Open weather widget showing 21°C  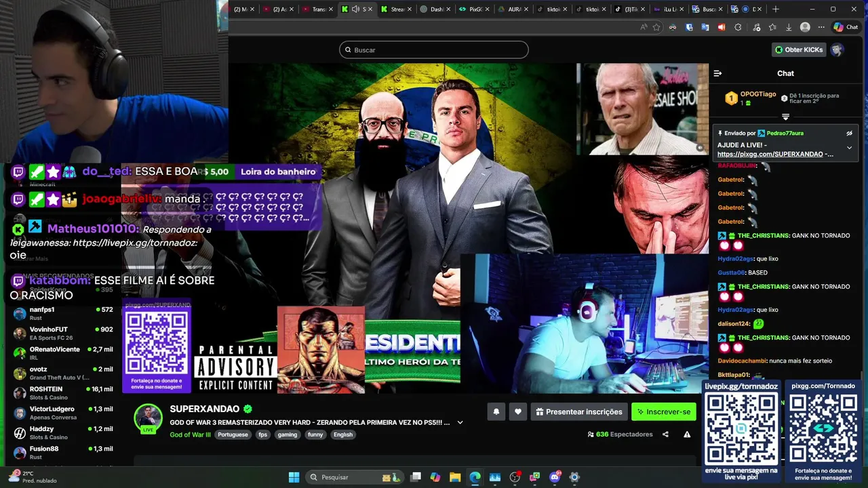click(x=33, y=476)
